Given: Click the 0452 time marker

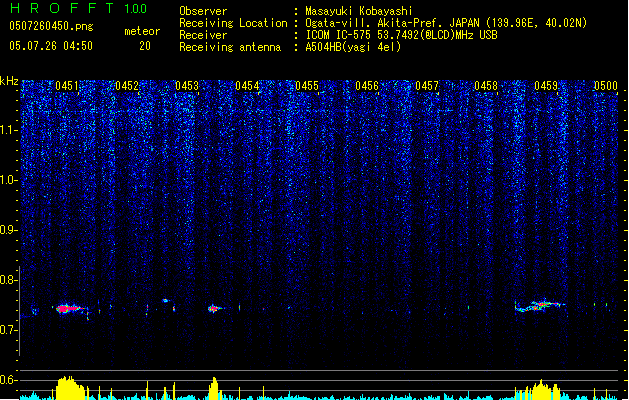Looking at the screenshot, I should (x=127, y=86).
